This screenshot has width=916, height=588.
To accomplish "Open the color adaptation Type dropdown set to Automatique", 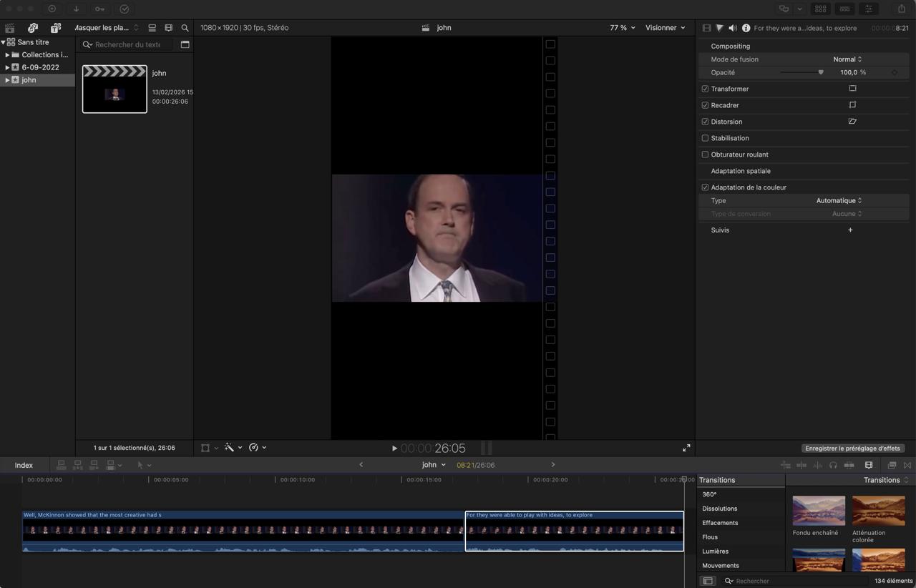I will pyautogui.click(x=838, y=200).
